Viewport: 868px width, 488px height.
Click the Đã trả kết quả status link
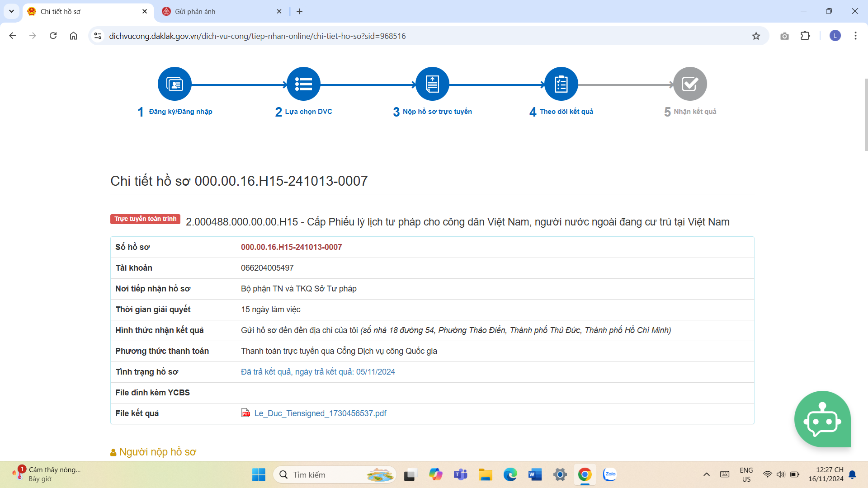(x=318, y=372)
